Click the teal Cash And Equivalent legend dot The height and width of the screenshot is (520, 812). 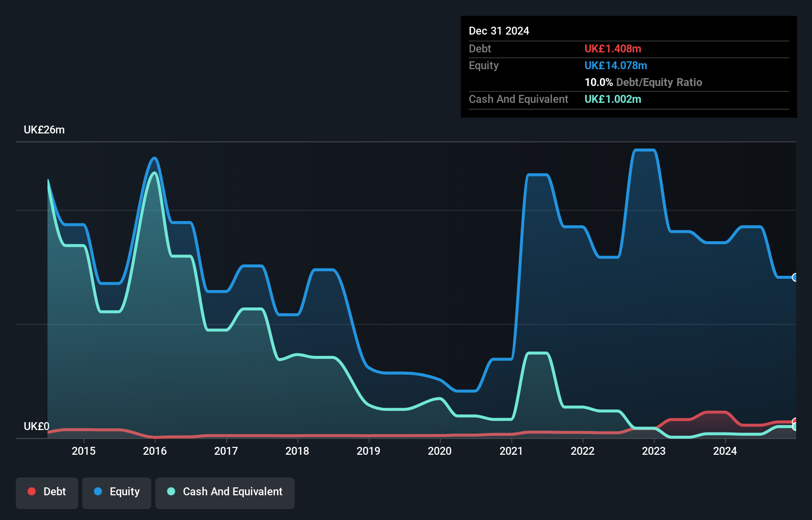point(171,491)
